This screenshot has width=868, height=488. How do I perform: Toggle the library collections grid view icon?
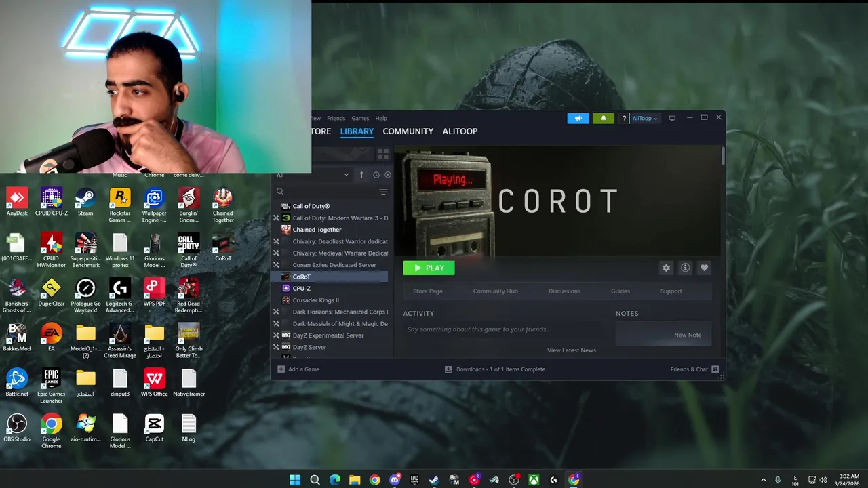pyautogui.click(x=383, y=155)
